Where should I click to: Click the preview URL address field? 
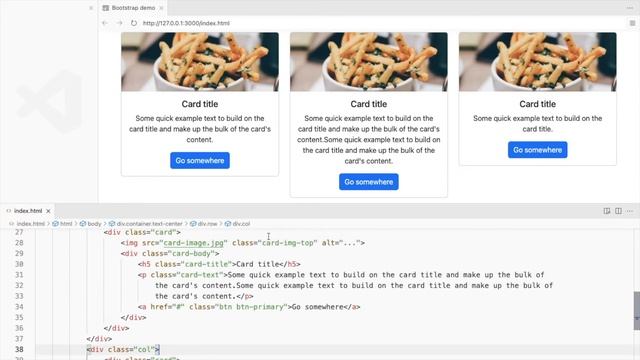pyautogui.click(x=186, y=23)
